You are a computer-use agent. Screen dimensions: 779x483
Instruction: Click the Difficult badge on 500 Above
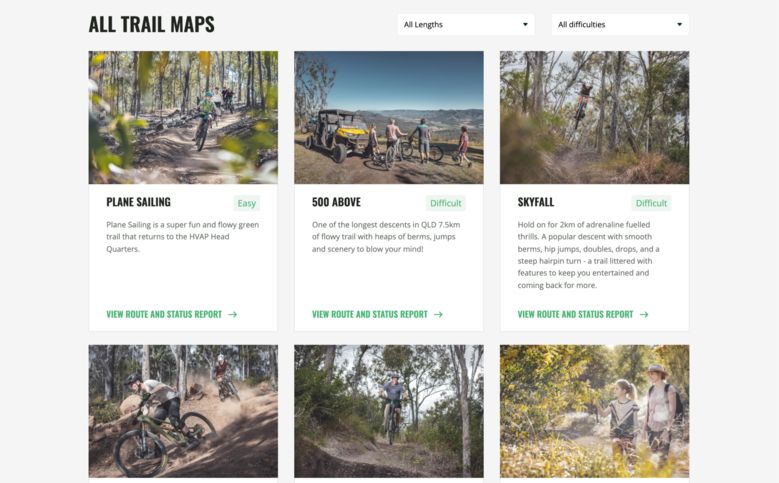[446, 203]
